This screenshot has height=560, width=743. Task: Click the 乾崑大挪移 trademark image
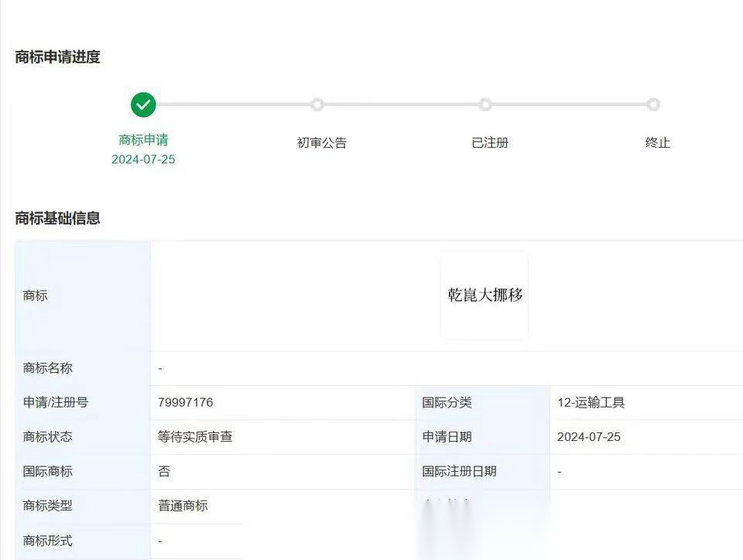pos(483,295)
